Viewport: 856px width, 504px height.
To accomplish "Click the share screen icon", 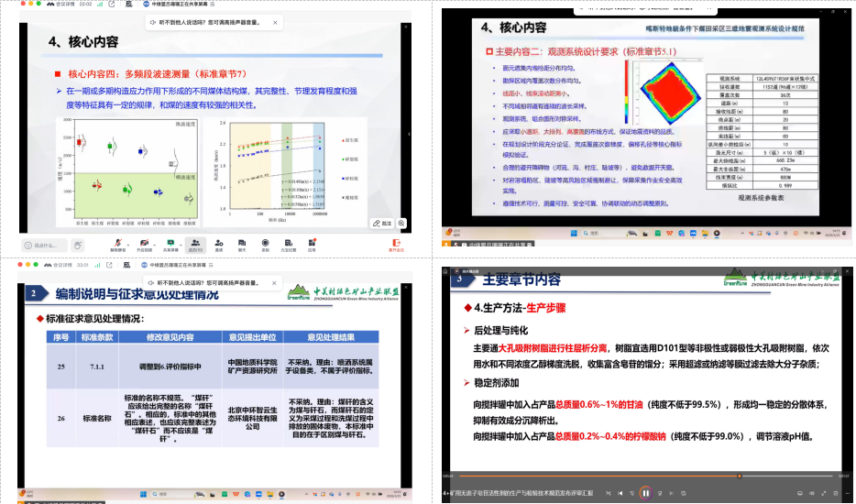I will click(x=170, y=245).
